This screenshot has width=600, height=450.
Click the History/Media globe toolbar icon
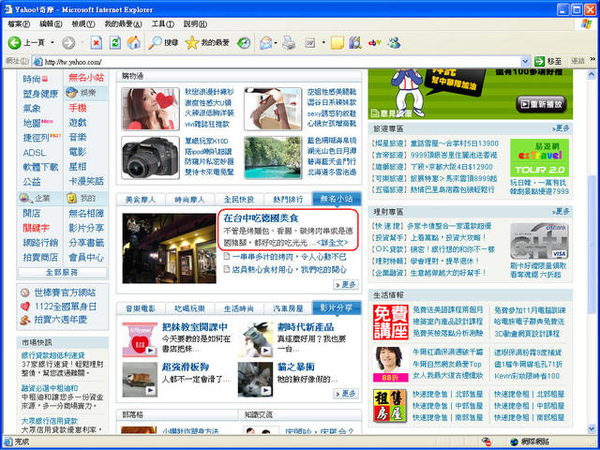coord(243,42)
